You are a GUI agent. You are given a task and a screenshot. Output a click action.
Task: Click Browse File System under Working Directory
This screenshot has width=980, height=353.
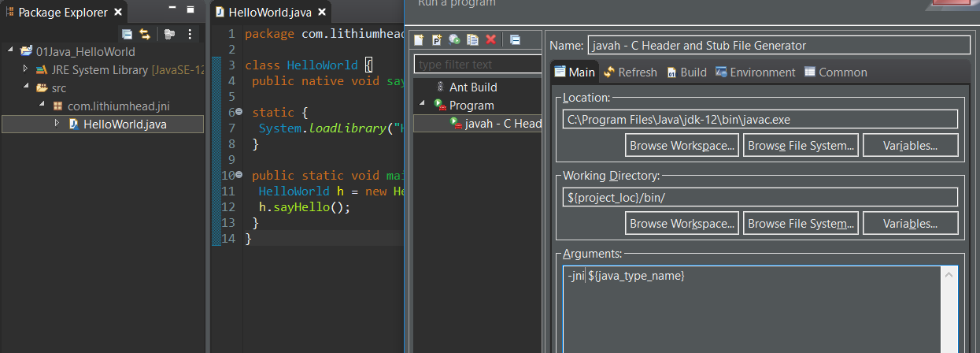coord(801,223)
